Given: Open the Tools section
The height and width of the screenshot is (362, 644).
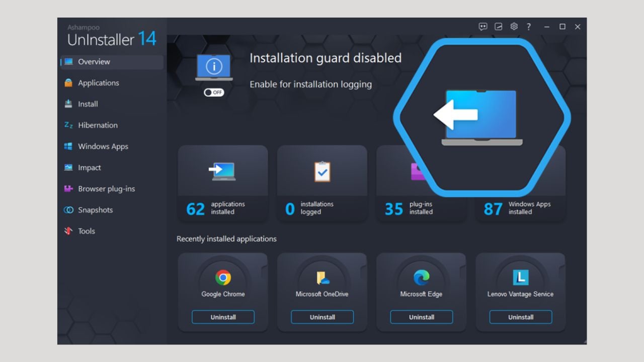Looking at the screenshot, I should coord(112,231).
